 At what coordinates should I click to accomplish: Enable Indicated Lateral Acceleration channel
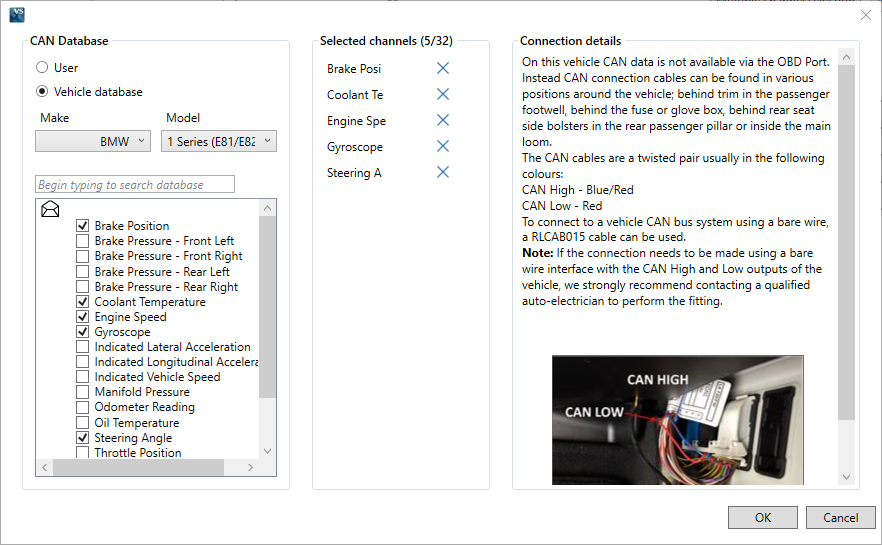coord(83,346)
